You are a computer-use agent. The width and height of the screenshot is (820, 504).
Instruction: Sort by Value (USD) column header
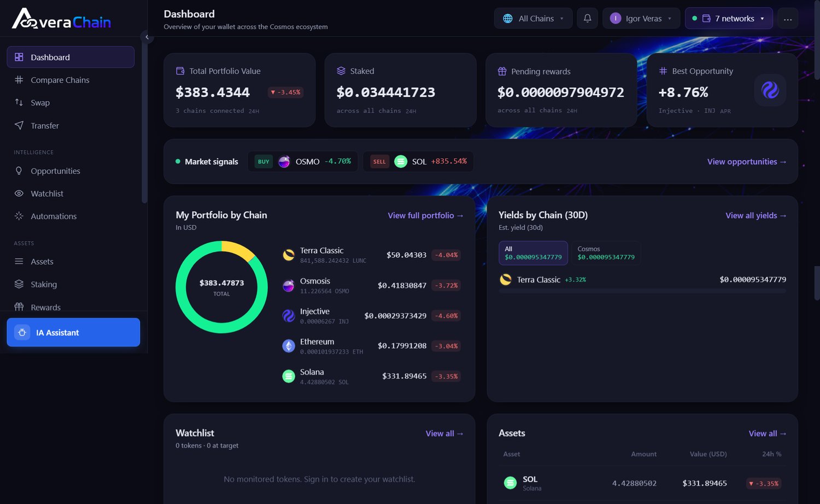708,454
